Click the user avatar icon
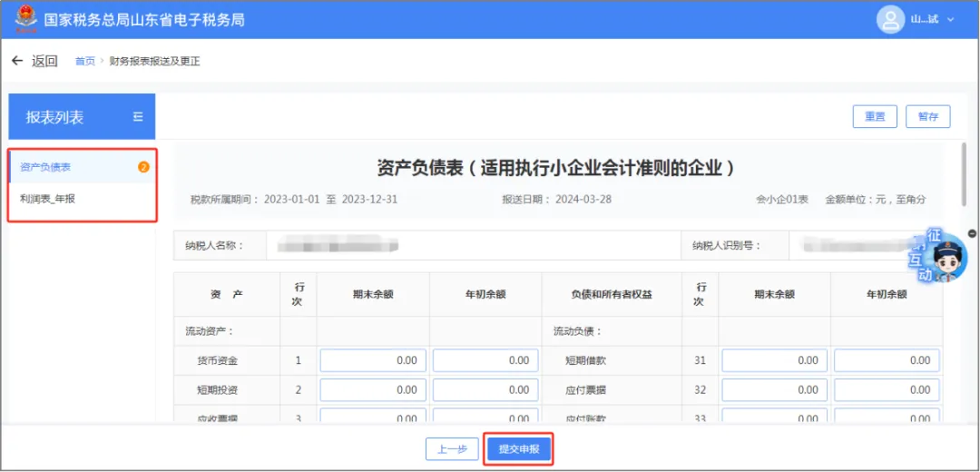 coord(891,19)
